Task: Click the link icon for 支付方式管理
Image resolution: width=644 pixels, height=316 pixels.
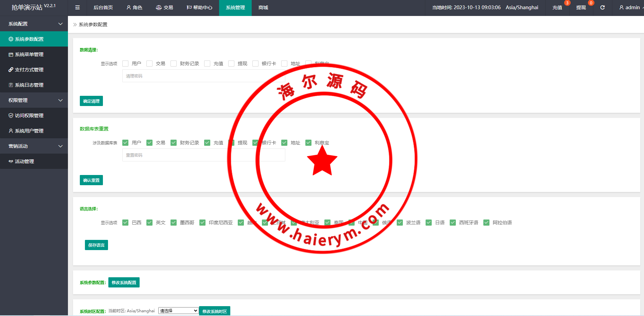Action: [11, 70]
